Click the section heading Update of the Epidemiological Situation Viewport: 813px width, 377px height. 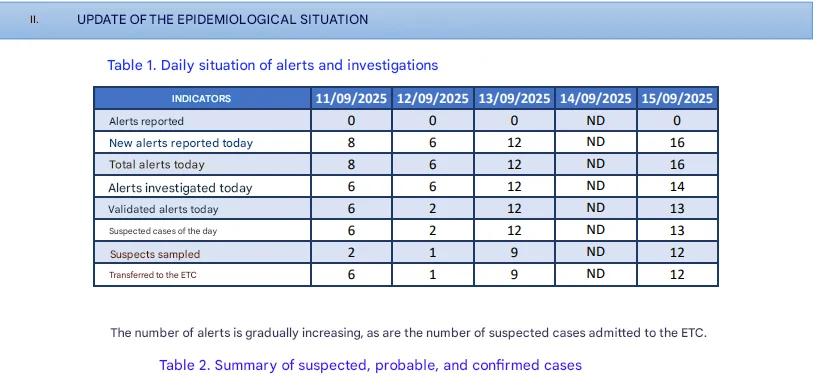[222, 20]
